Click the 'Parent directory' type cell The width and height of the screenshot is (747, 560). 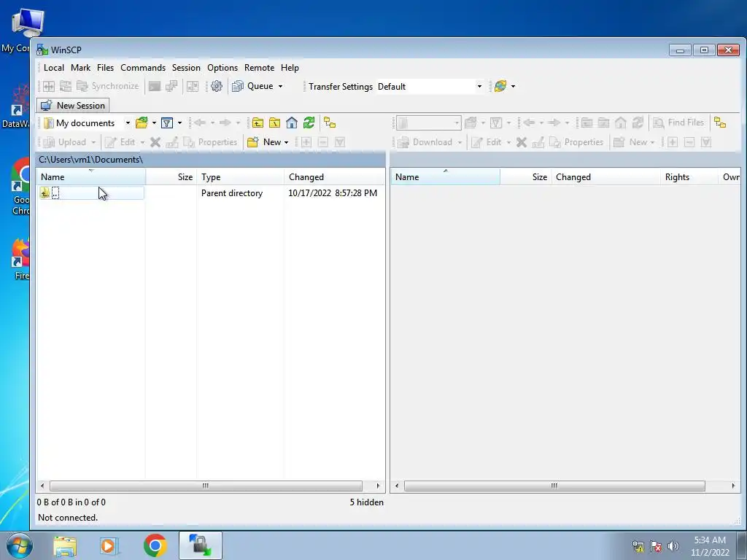232,192
